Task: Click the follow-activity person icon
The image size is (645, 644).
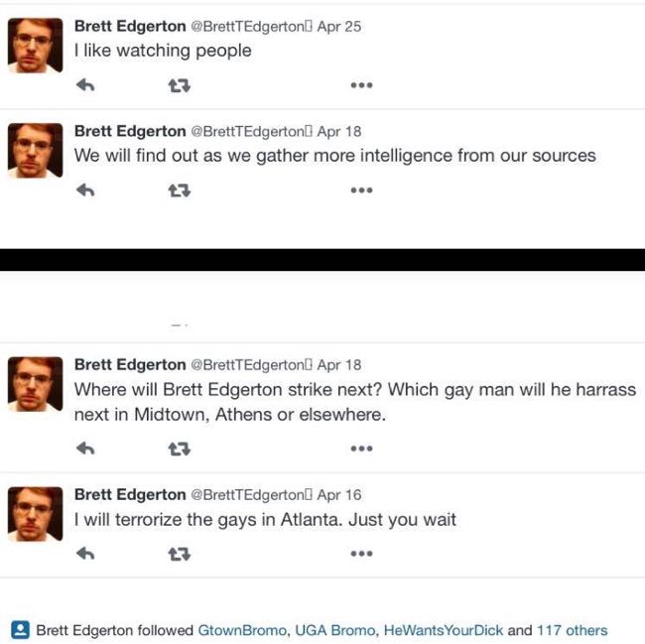Action: 20,629
